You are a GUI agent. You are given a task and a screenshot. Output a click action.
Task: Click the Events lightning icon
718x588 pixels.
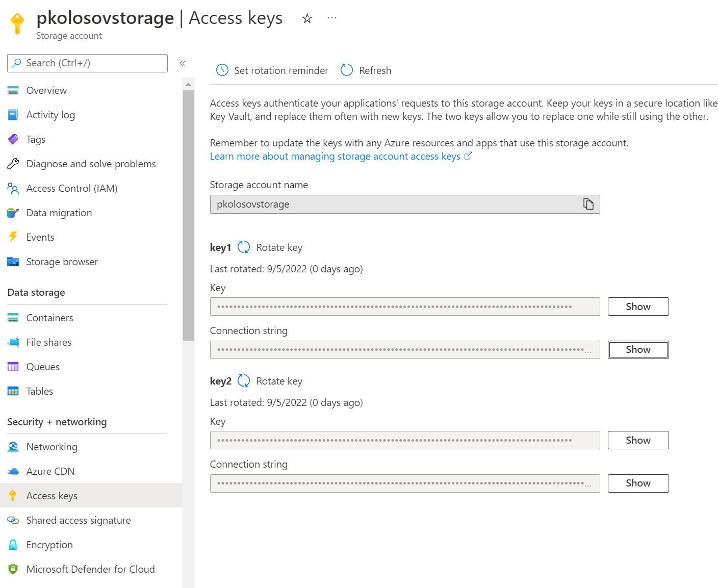point(13,237)
